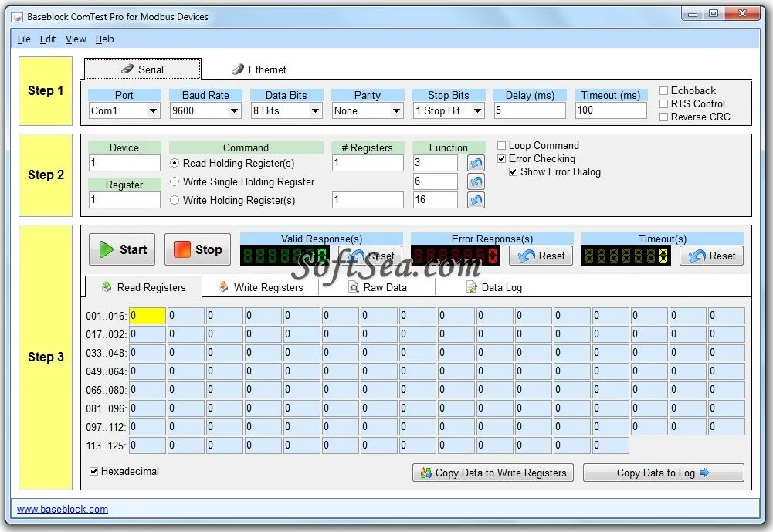Open the Help menu
Viewport: 773px width, 532px height.
(104, 39)
